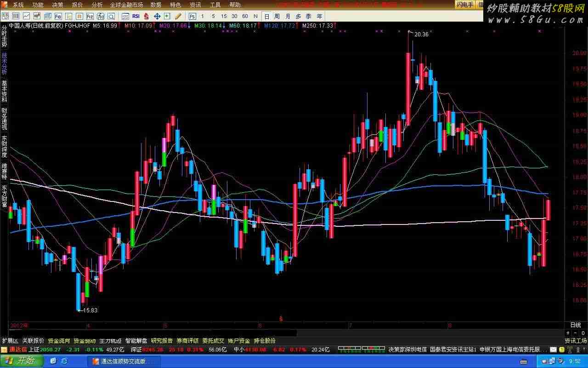
Task: Click the 委托成交 link
Action: (213, 341)
